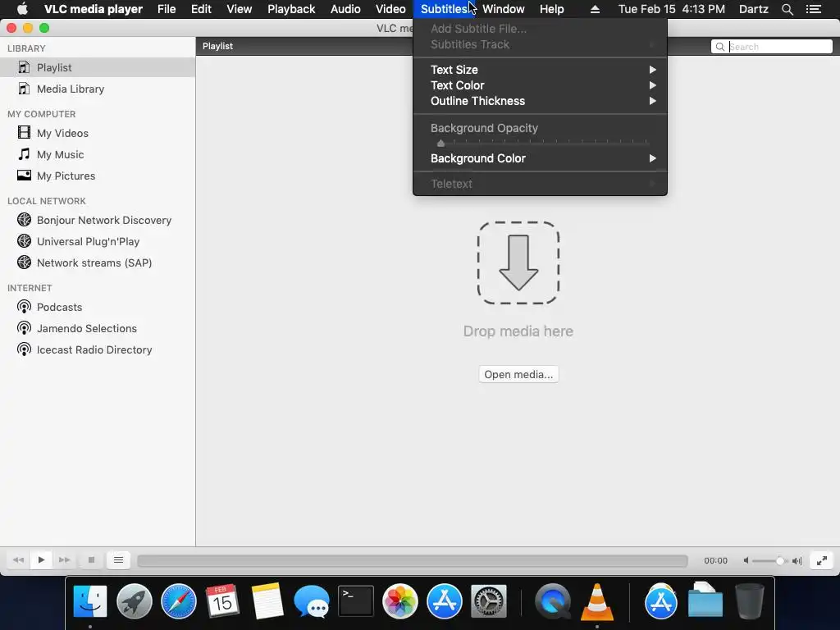The width and height of the screenshot is (840, 630).
Task: Open the Edit menu
Action: point(201,9)
